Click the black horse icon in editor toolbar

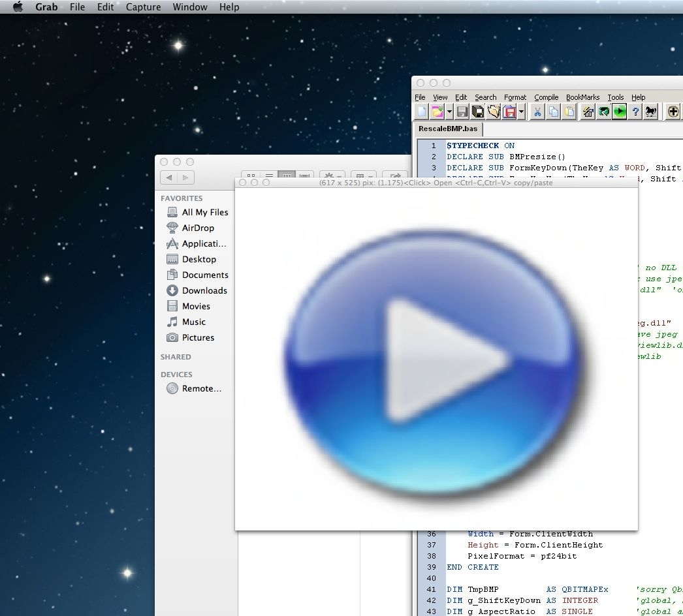tap(651, 112)
